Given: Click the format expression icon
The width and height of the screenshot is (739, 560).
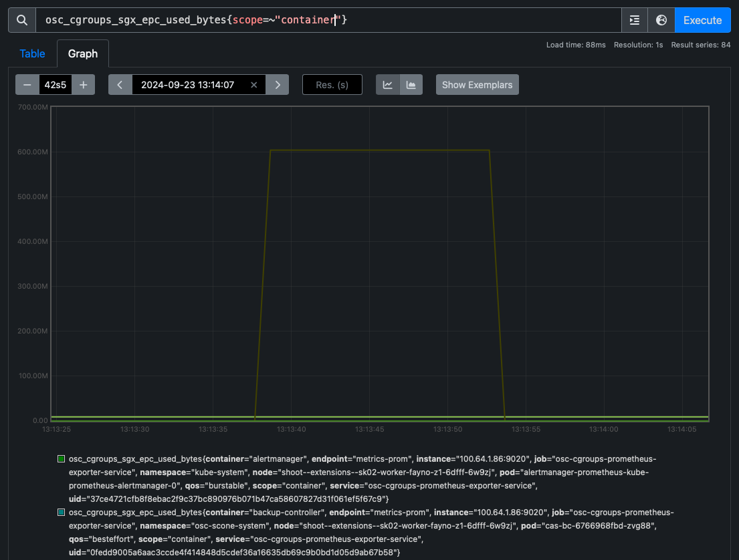Looking at the screenshot, I should pos(634,20).
